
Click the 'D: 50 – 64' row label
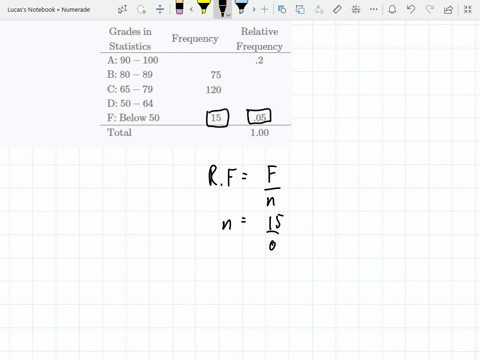point(130,103)
